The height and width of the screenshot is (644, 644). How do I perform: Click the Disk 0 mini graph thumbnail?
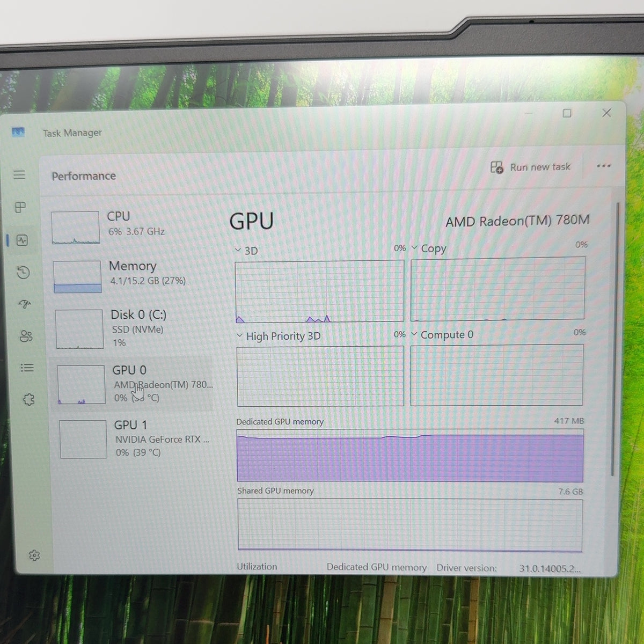(x=79, y=329)
